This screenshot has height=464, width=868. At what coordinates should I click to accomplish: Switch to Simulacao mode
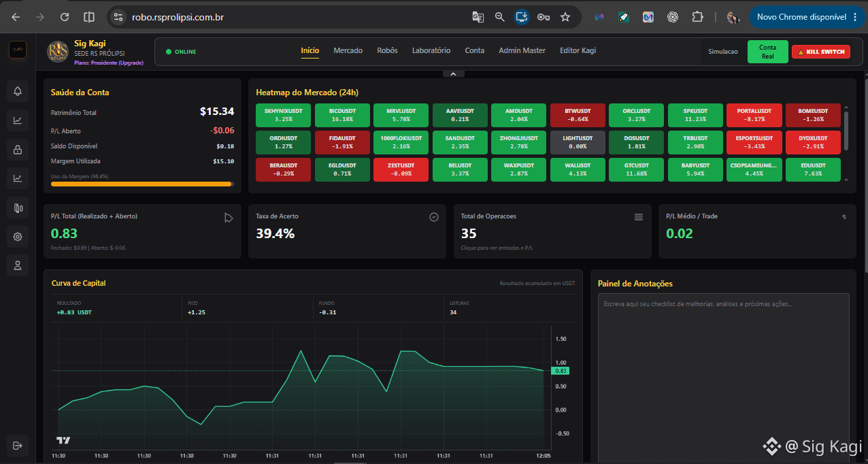click(722, 52)
